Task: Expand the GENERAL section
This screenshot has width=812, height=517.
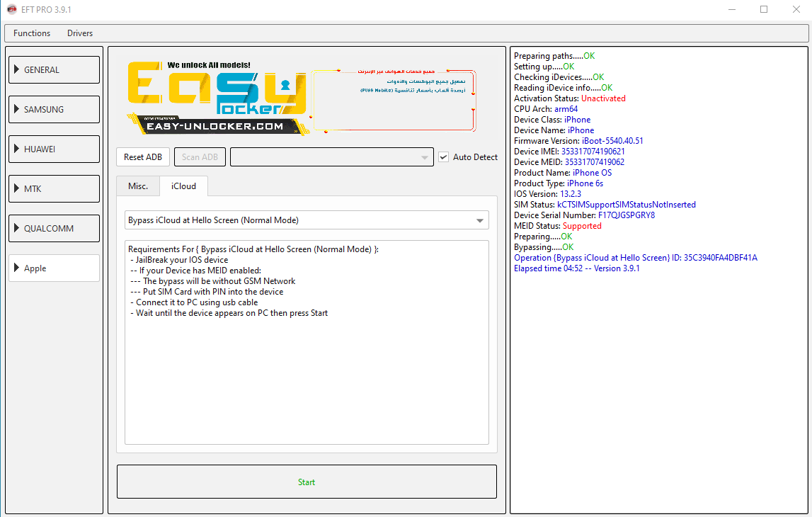Action: [x=54, y=70]
